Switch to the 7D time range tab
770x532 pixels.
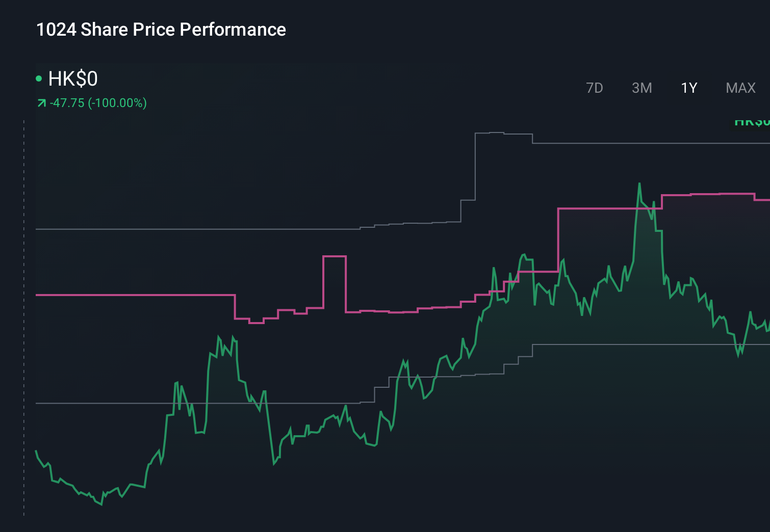595,88
